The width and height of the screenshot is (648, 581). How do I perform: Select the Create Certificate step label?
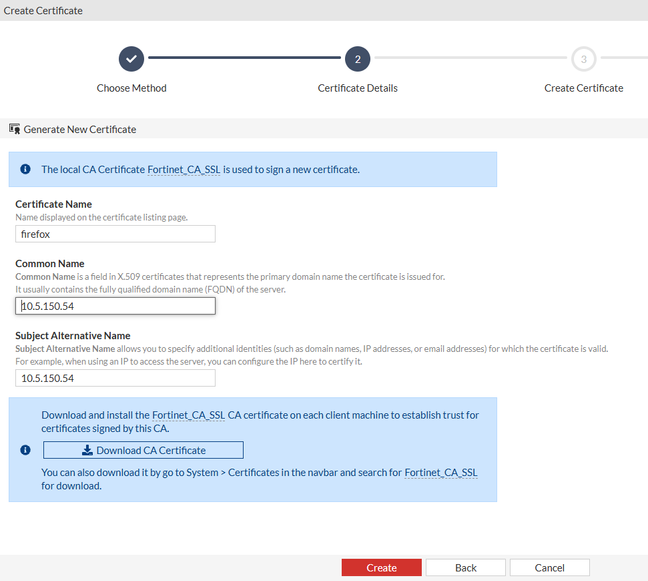(x=584, y=88)
